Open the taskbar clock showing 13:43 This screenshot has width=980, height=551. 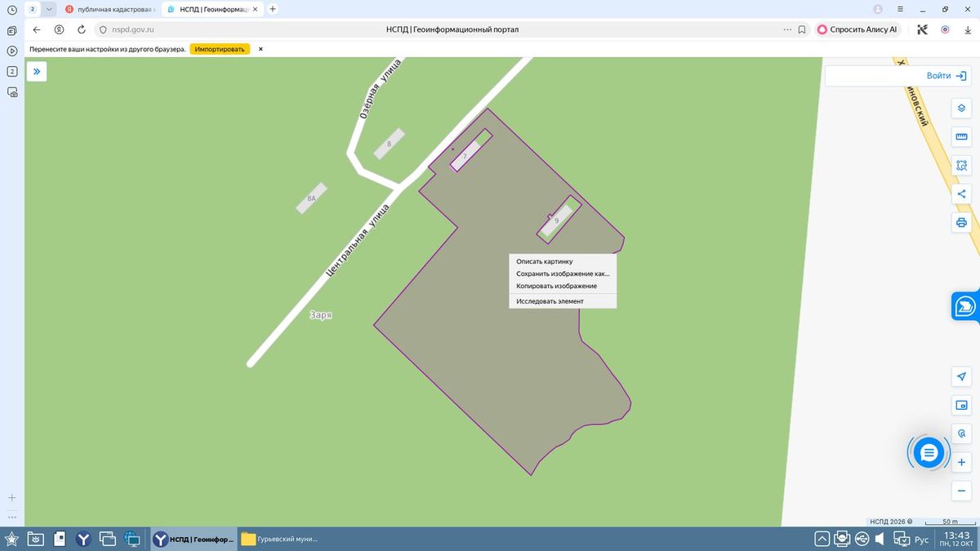955,539
